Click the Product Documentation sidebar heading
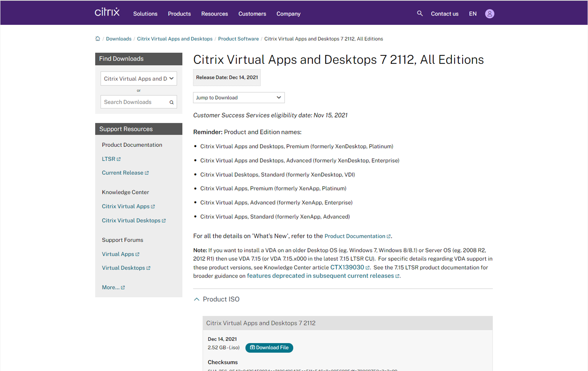The width and height of the screenshot is (588, 371). (x=132, y=145)
